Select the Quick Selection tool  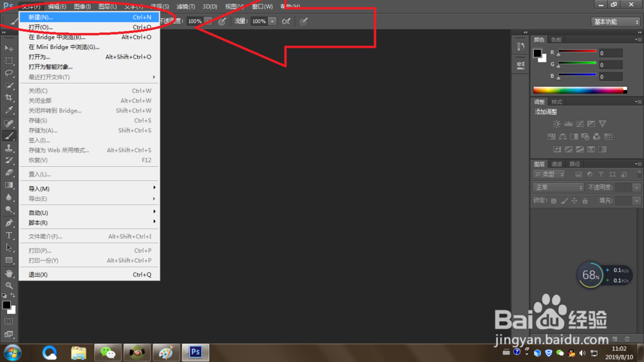pos(8,86)
